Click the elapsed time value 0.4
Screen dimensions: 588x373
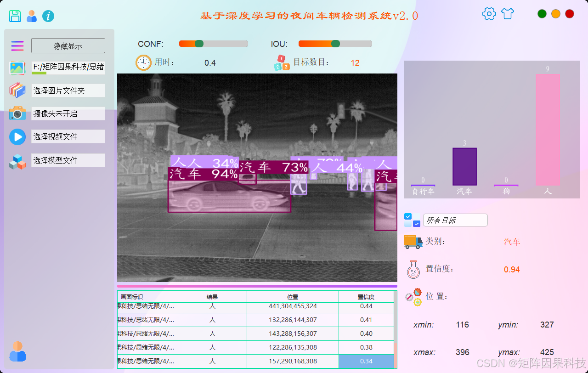210,63
